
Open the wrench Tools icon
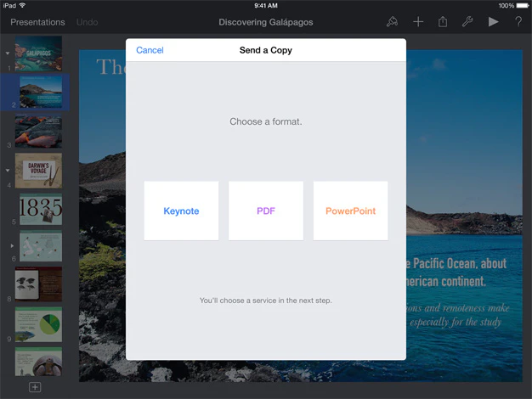[467, 22]
